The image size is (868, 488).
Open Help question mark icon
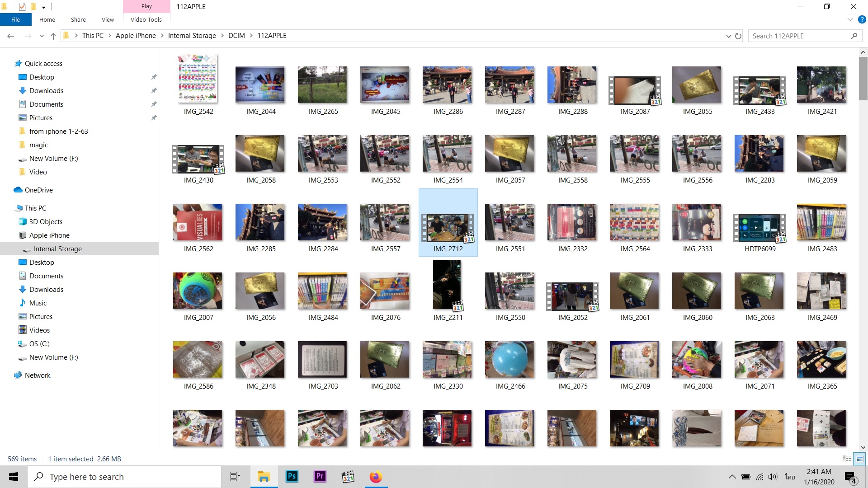click(x=862, y=19)
